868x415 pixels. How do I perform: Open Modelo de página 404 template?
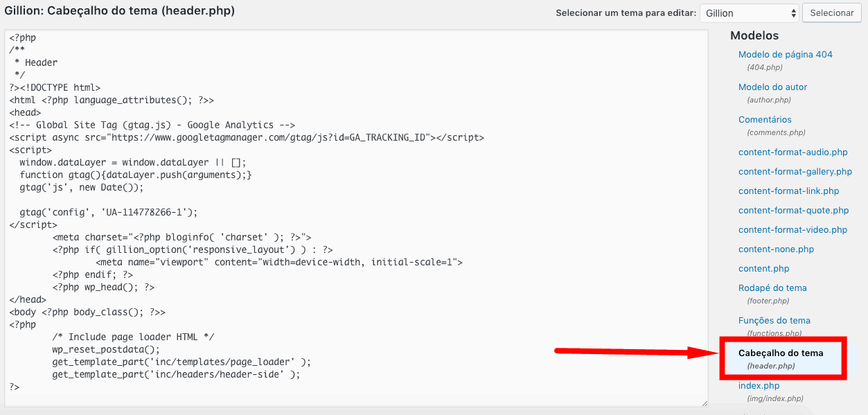click(786, 54)
